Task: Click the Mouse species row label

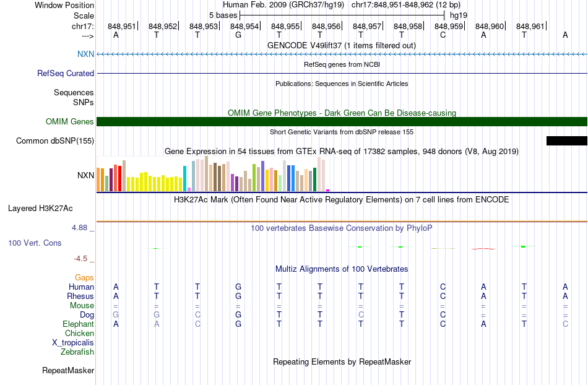Action: click(82, 306)
